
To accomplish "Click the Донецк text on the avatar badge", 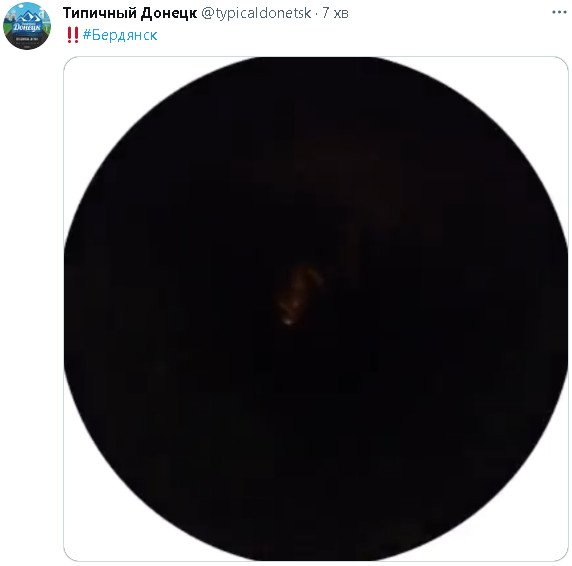I will (27, 27).
